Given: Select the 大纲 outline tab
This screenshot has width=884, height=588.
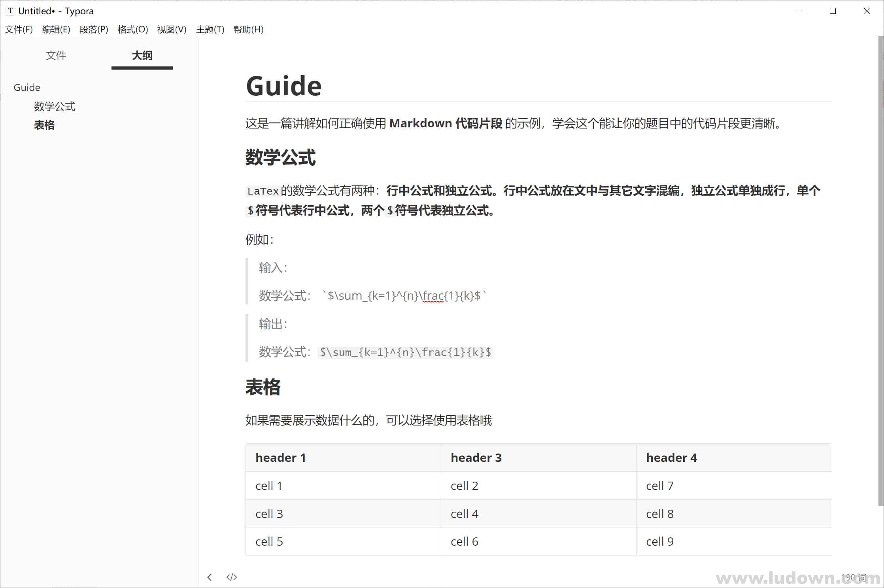Looking at the screenshot, I should tap(142, 55).
